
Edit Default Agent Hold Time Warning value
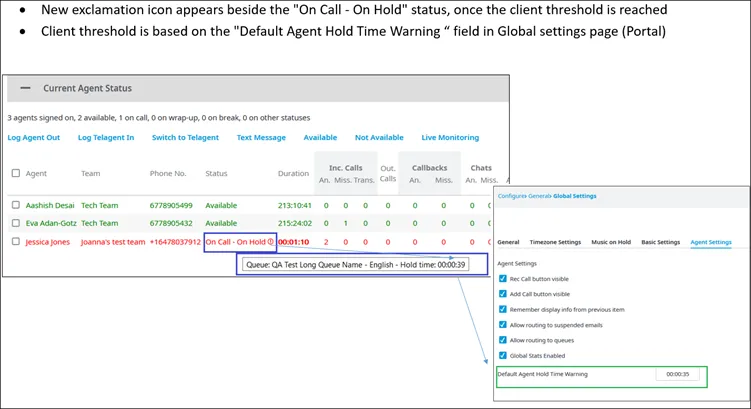pyautogui.click(x=678, y=374)
